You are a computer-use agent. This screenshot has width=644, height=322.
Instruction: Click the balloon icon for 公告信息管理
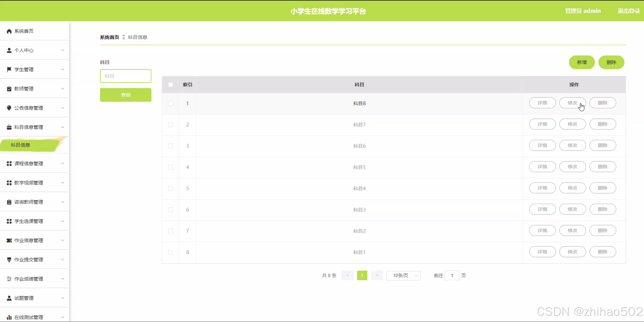click(x=9, y=108)
